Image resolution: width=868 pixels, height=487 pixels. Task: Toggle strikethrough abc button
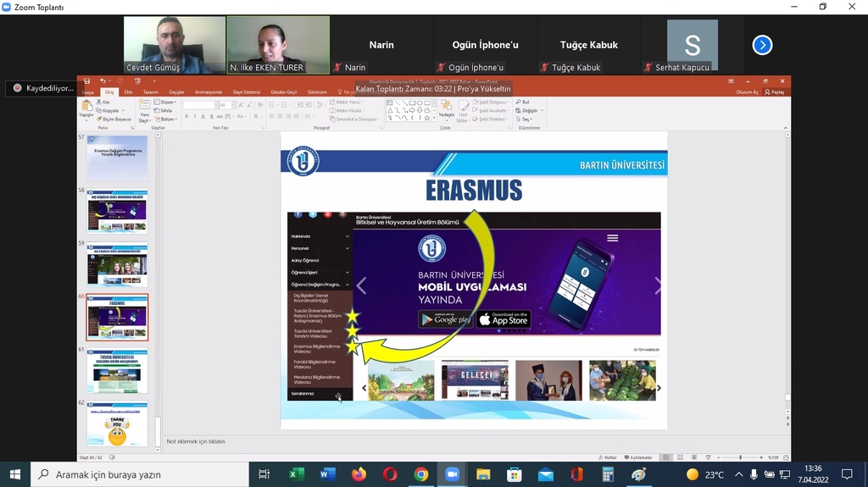[x=220, y=116]
